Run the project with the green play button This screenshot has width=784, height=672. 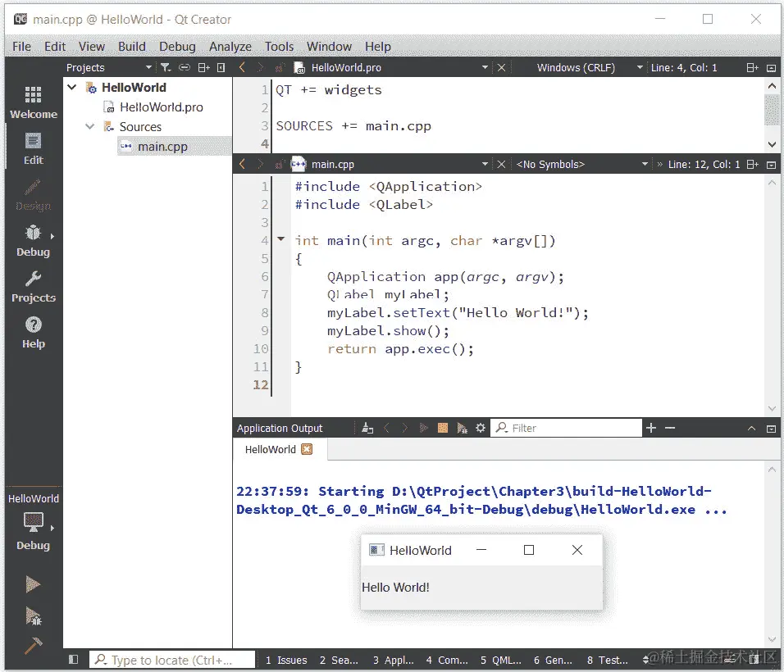(33, 583)
